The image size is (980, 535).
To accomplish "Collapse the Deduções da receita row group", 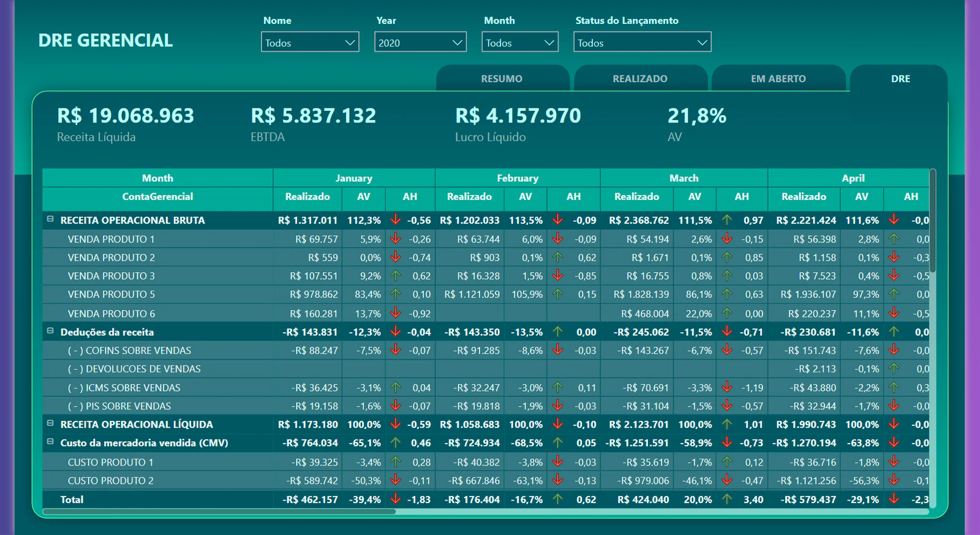I will 50,331.
